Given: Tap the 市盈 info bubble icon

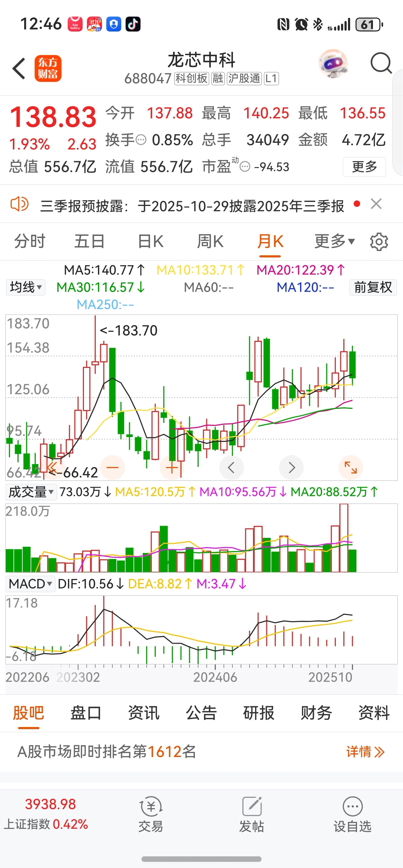Looking at the screenshot, I should 245,167.
